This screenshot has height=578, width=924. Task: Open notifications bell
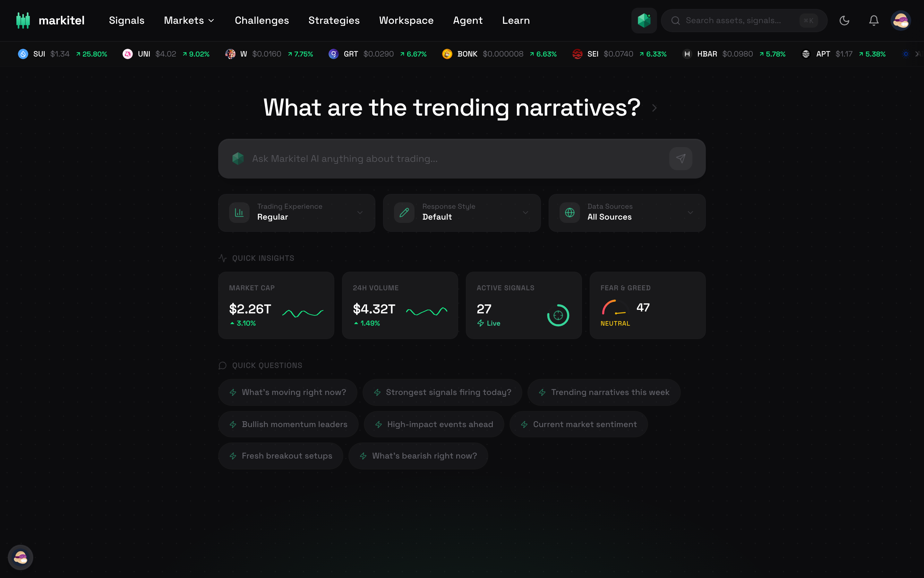point(874,21)
